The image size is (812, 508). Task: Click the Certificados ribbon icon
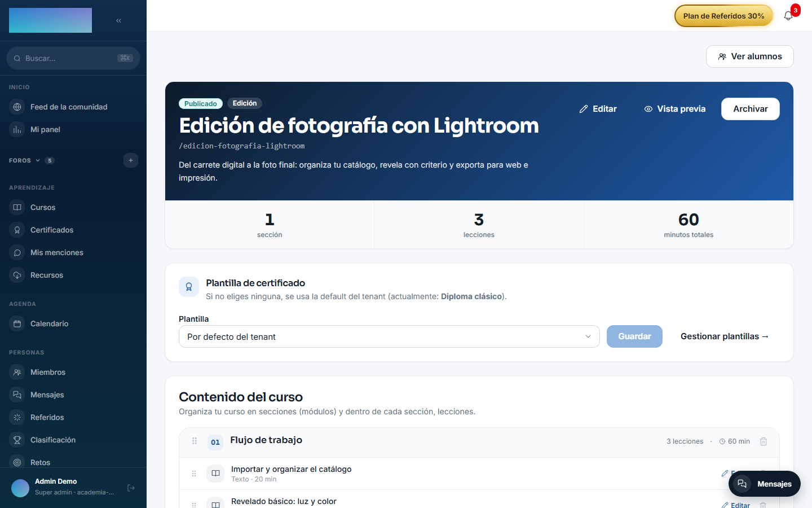tap(17, 230)
